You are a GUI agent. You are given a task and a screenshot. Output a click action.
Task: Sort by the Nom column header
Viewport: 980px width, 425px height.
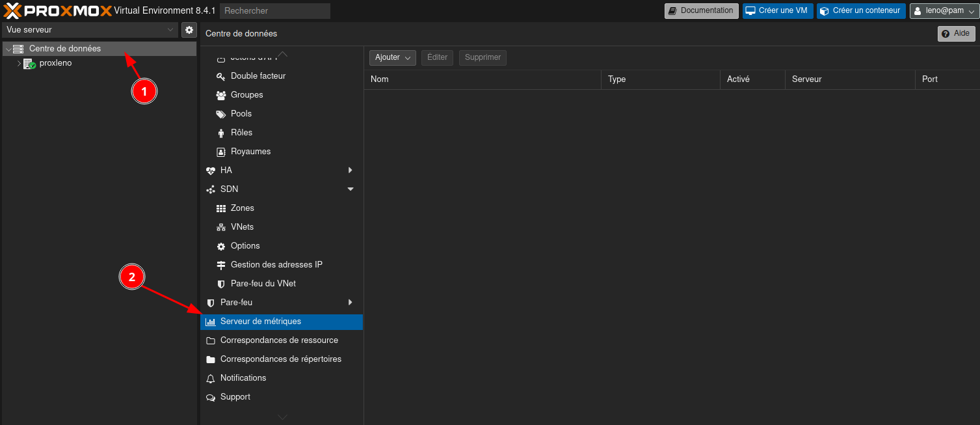482,79
